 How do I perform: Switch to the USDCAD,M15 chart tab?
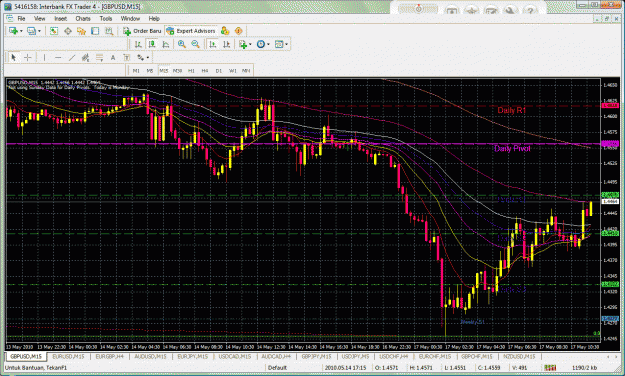[x=235, y=356]
